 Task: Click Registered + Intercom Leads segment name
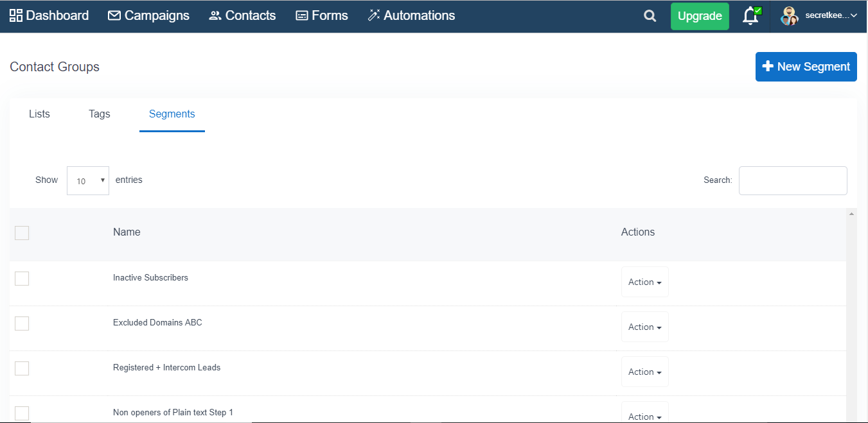pos(166,368)
